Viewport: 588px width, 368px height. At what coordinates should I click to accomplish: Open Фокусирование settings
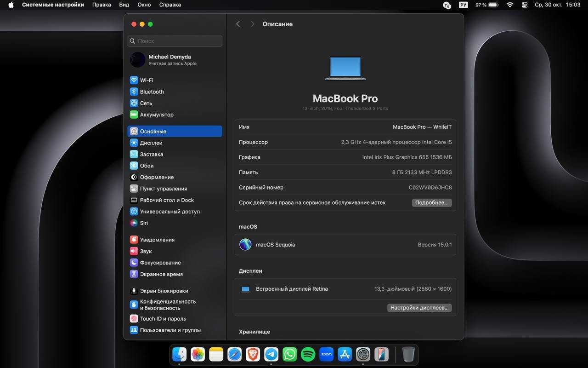point(175,263)
